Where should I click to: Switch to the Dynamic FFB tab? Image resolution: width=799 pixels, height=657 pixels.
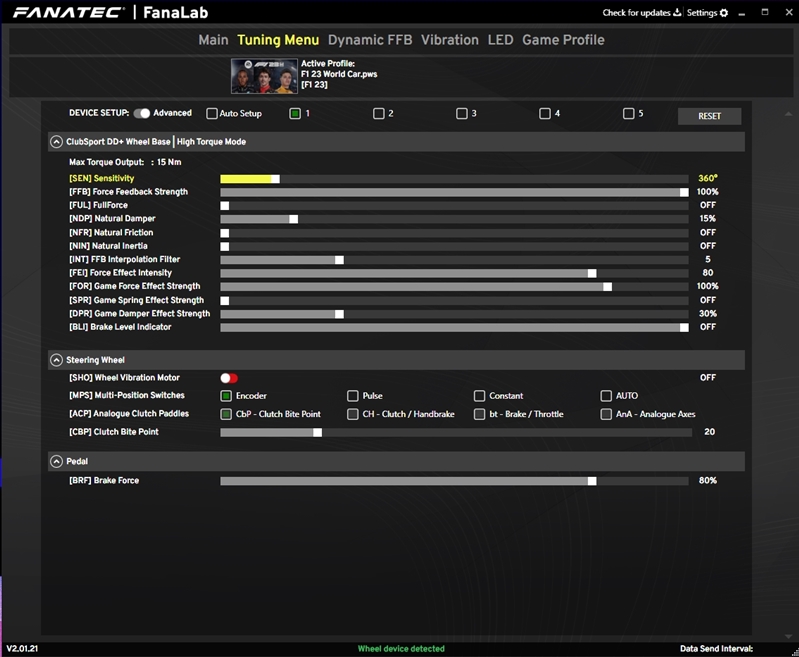click(370, 40)
